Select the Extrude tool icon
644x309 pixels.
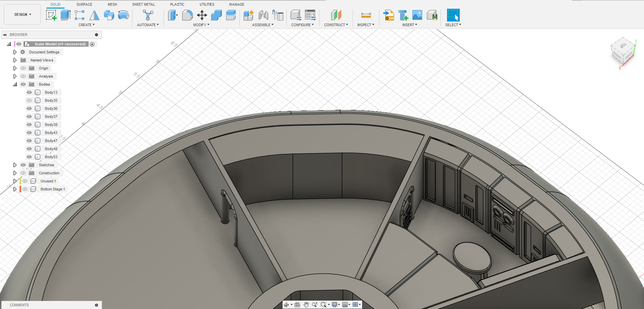coord(65,15)
